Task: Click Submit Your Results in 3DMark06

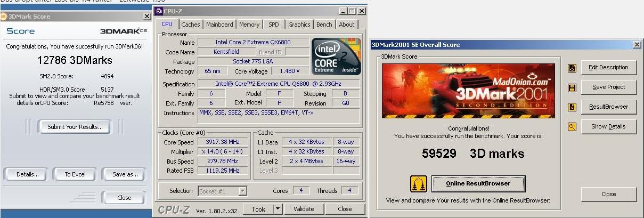Action: [x=75, y=127]
